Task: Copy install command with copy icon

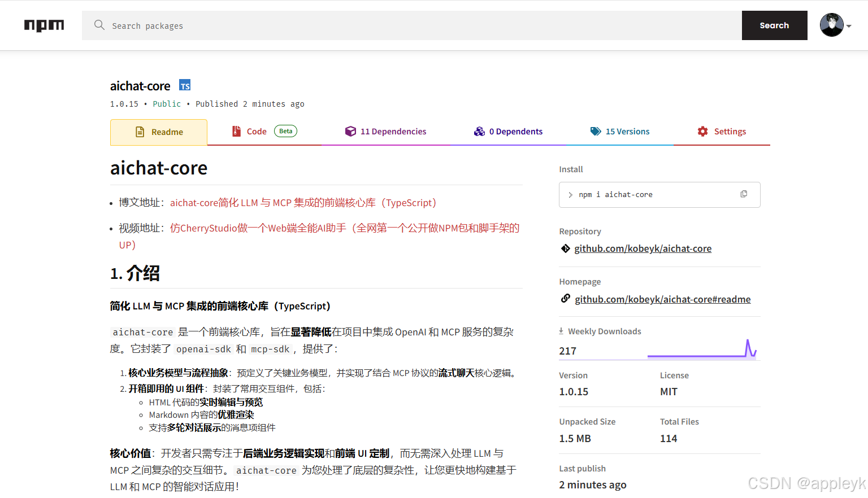Action: [744, 194]
